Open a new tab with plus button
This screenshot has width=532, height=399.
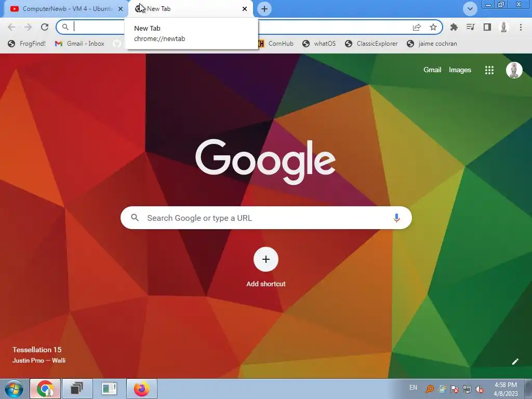[x=264, y=9]
